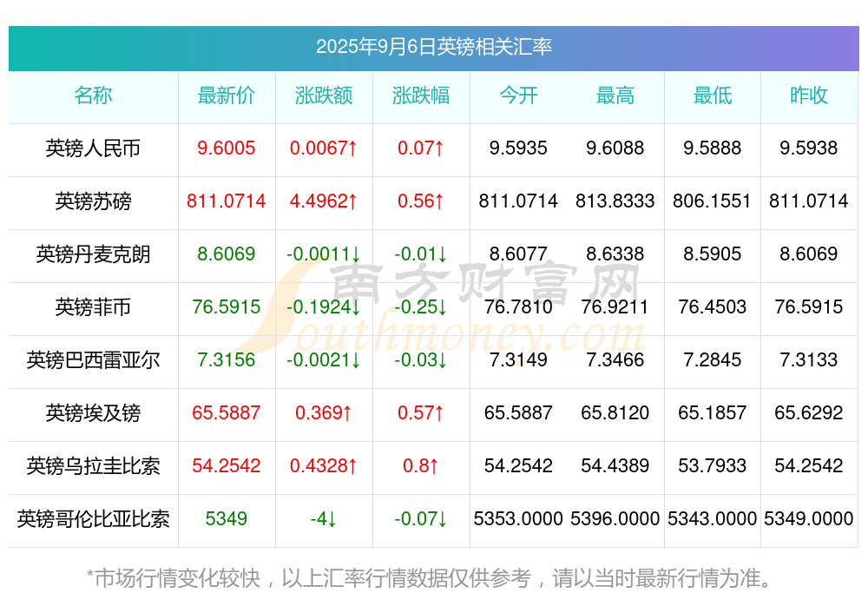Click change amount 0.0067↑
The height and width of the screenshot is (606, 868).
(x=324, y=148)
